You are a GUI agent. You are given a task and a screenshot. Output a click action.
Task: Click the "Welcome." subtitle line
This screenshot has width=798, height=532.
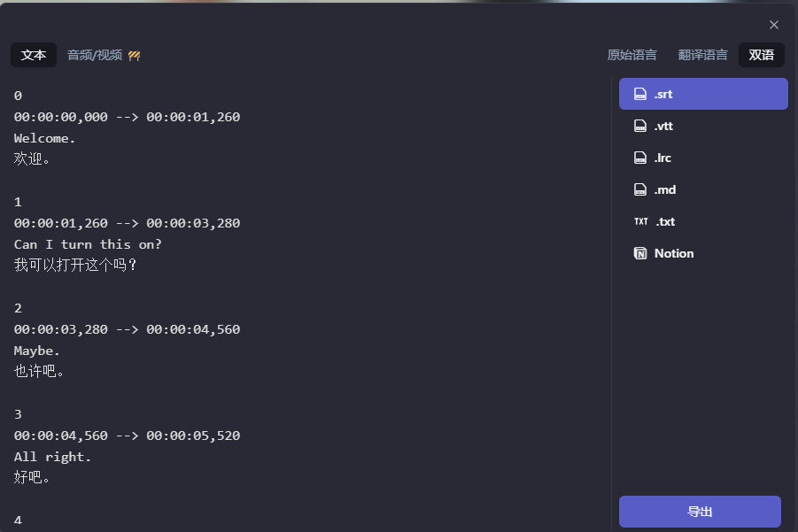pos(45,138)
